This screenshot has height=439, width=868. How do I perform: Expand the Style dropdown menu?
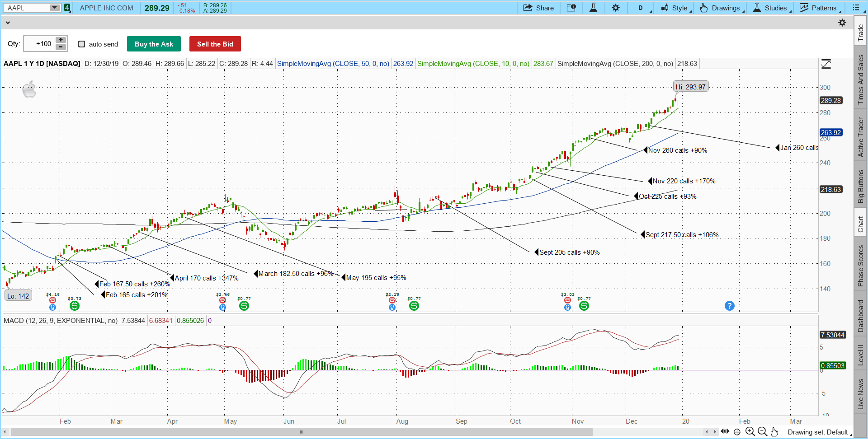(x=676, y=8)
